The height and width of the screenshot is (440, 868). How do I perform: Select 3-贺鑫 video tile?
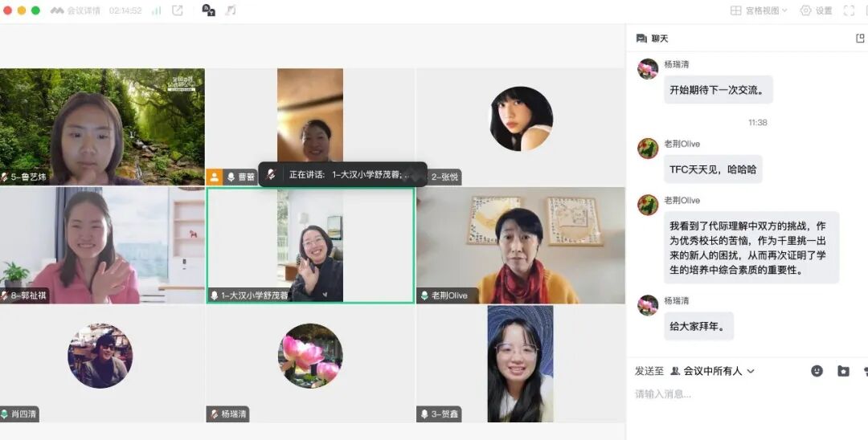(521, 364)
